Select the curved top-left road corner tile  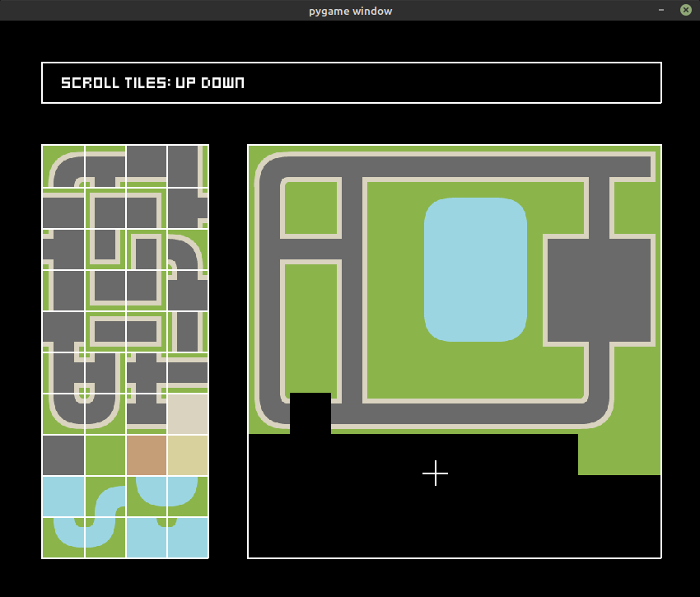63,166
